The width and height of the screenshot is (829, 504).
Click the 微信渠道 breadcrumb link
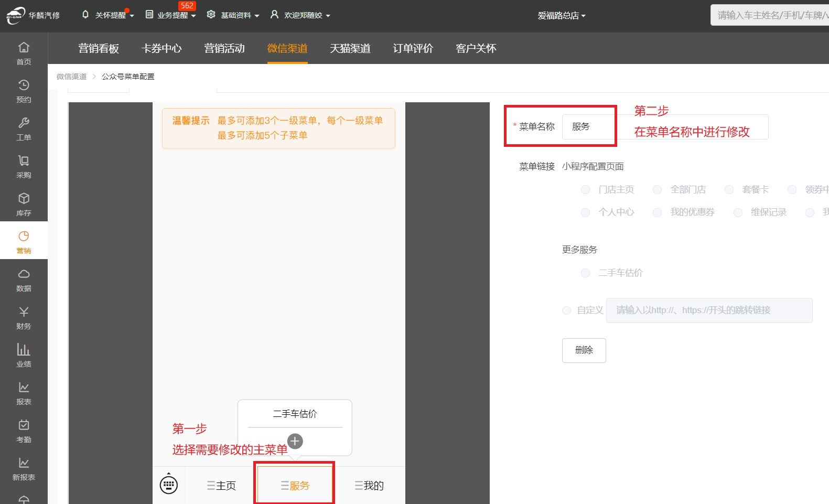click(x=72, y=77)
